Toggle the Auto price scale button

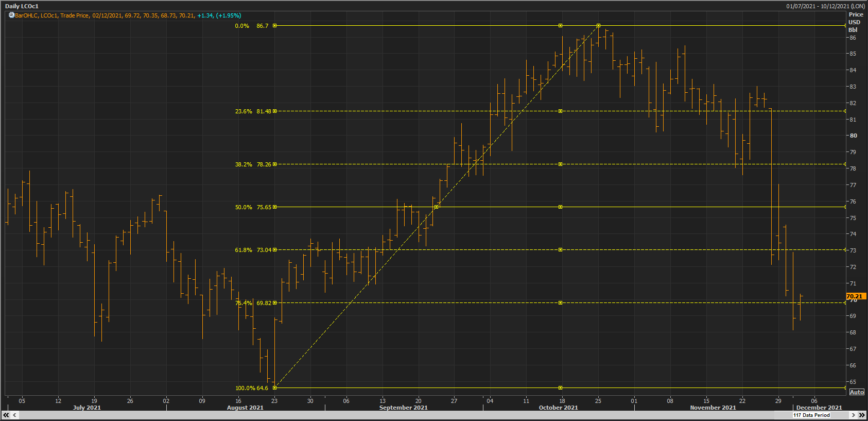tap(857, 392)
